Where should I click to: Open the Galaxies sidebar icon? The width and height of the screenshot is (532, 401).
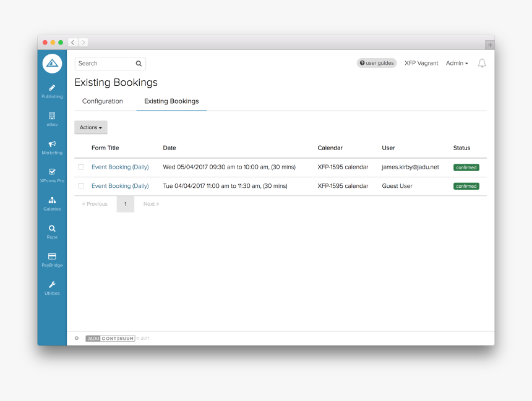click(x=52, y=200)
